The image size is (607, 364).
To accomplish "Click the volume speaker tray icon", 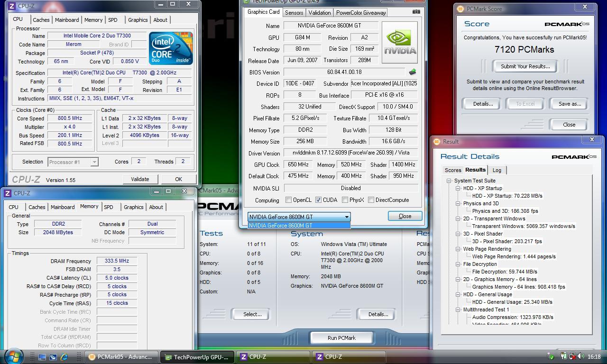I will pyautogui.click(x=581, y=357).
